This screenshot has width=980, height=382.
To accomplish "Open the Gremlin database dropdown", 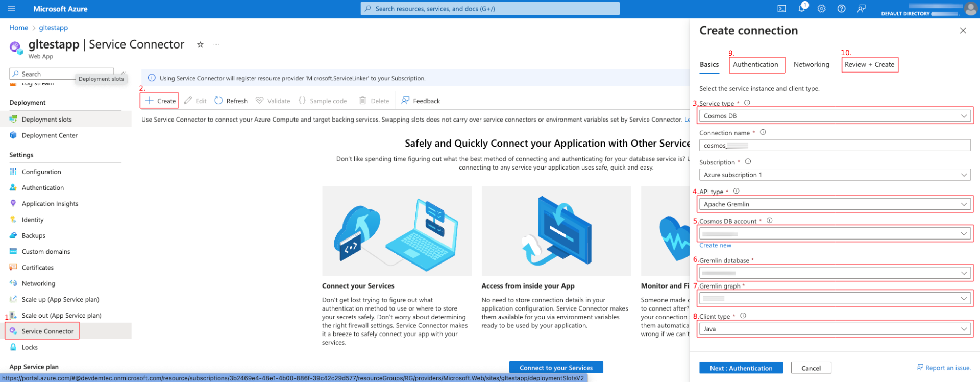I will tap(835, 273).
